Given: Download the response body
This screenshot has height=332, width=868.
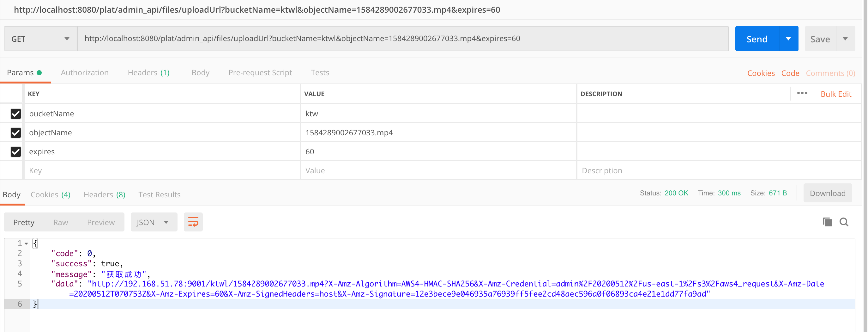Looking at the screenshot, I should point(828,193).
